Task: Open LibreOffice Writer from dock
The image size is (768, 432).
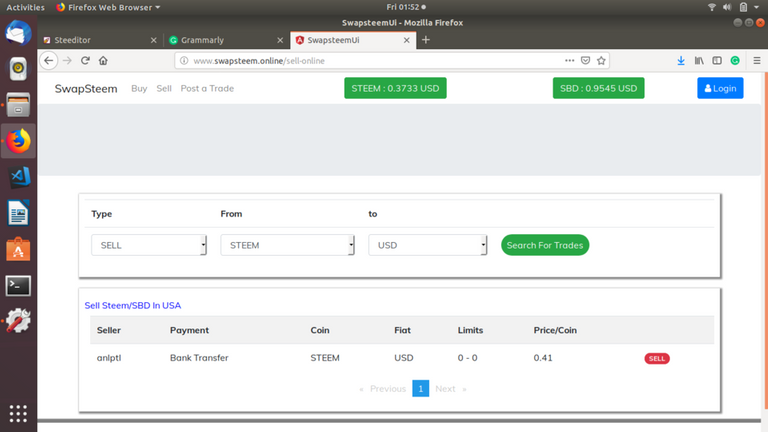Action: (x=18, y=213)
